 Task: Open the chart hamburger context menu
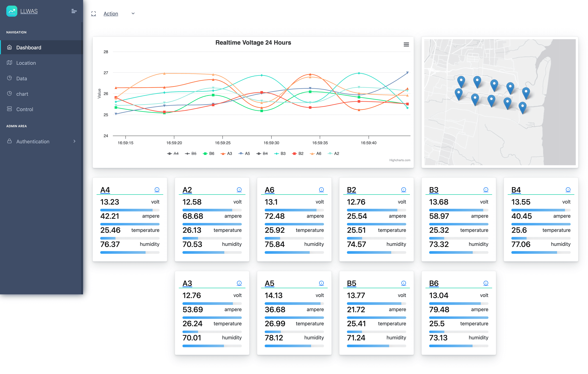tap(406, 44)
